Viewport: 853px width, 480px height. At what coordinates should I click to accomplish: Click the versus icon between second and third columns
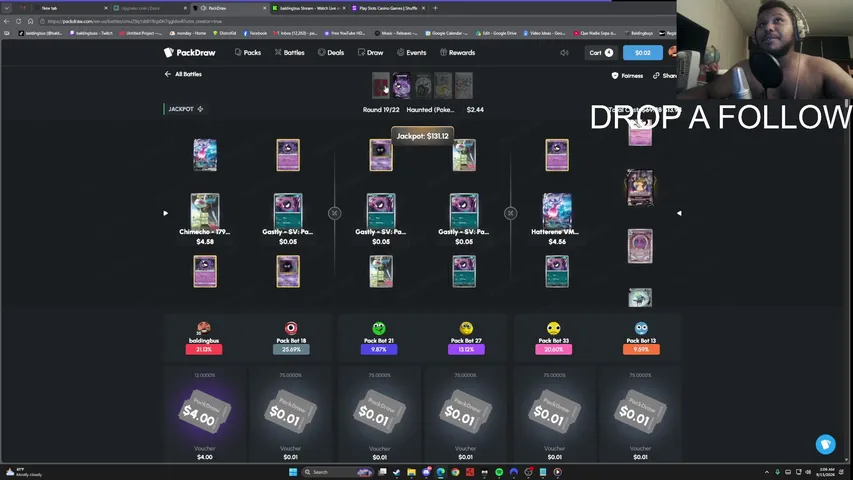[x=335, y=213]
